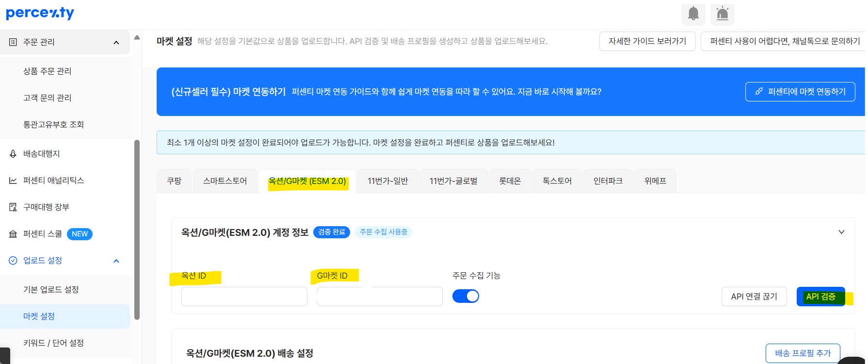Viewport: 868px width, 364px height.
Task: Click the percenty logo
Action: coord(40,13)
